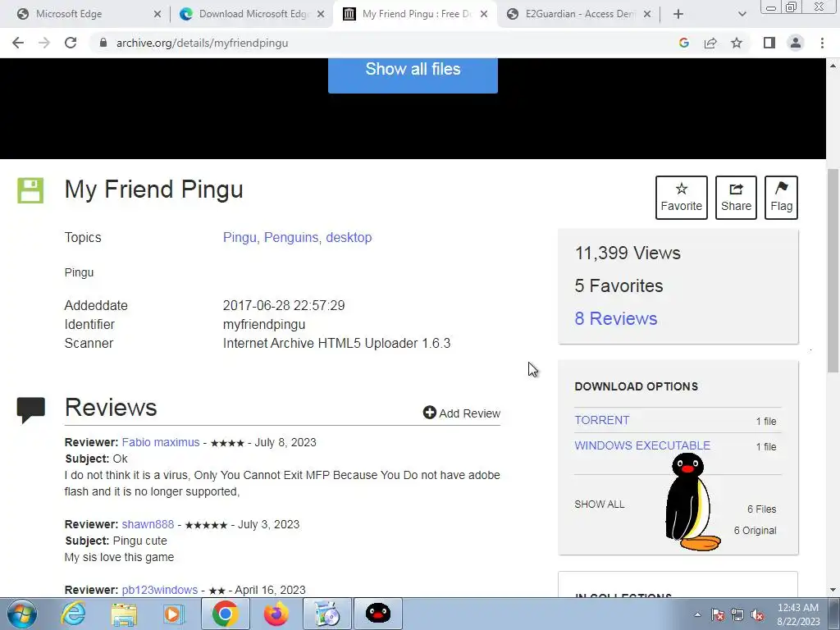Viewport: 840px width, 630px height.
Task: Click the Share button
Action: (x=736, y=197)
